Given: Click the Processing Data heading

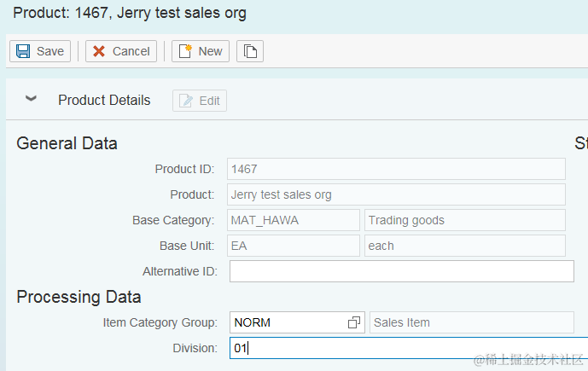Looking at the screenshot, I should (x=79, y=297).
